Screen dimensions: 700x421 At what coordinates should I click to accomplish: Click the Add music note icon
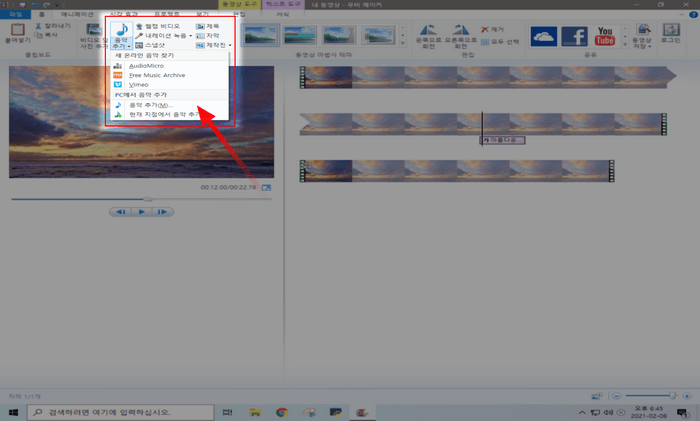tap(121, 30)
